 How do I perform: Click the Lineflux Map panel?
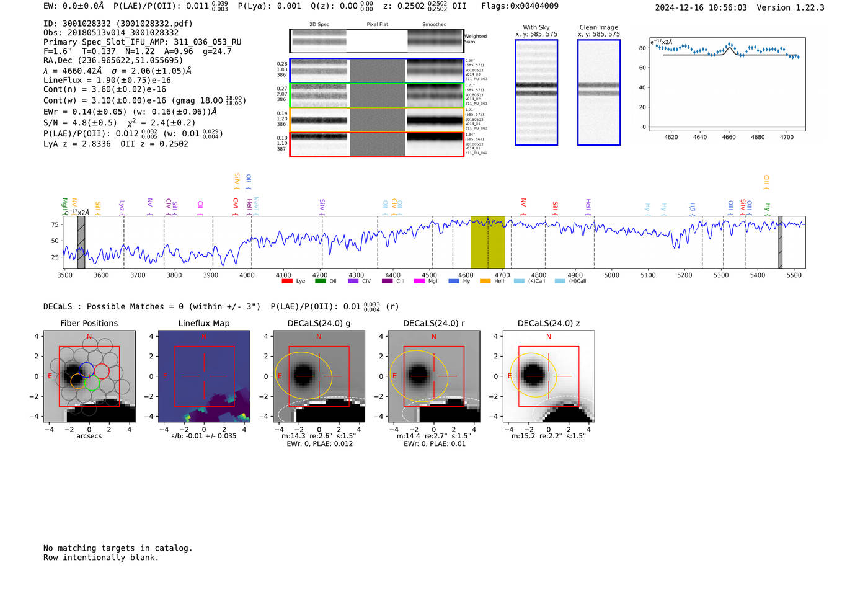204,376
